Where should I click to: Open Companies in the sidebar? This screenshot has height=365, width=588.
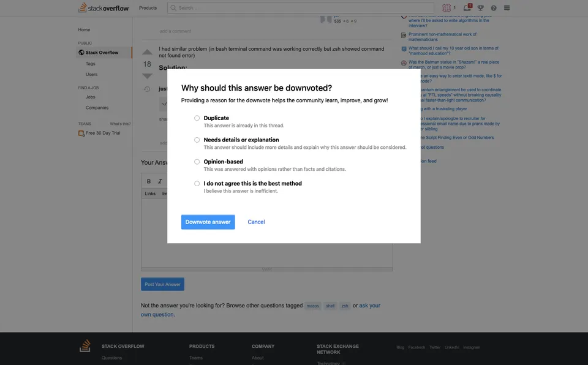point(97,108)
